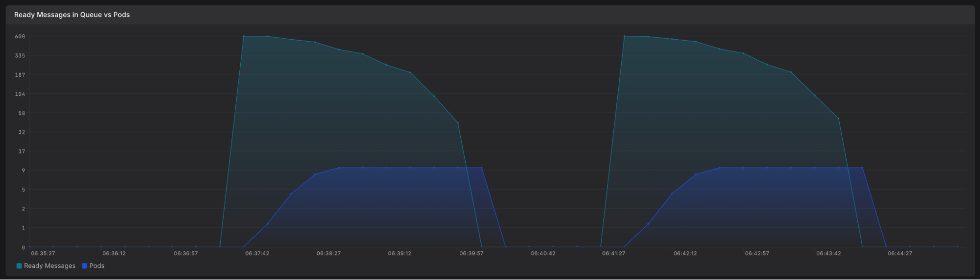
Task: Click the 06:39:12 x-axis label
Action: pyautogui.click(x=400, y=254)
